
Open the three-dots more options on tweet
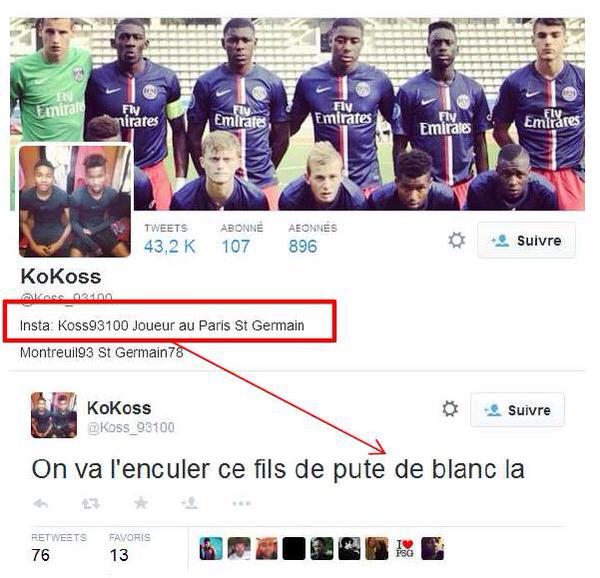pyautogui.click(x=241, y=503)
